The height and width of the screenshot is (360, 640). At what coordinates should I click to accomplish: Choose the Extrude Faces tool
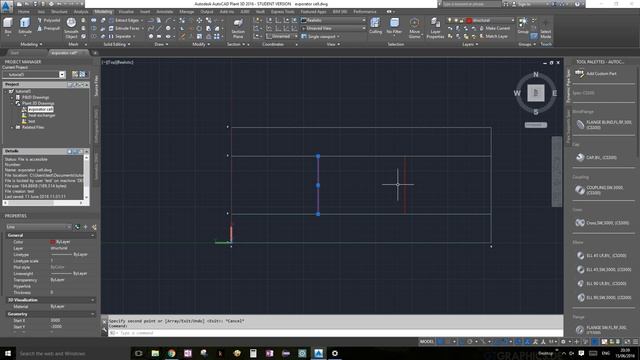(125, 28)
